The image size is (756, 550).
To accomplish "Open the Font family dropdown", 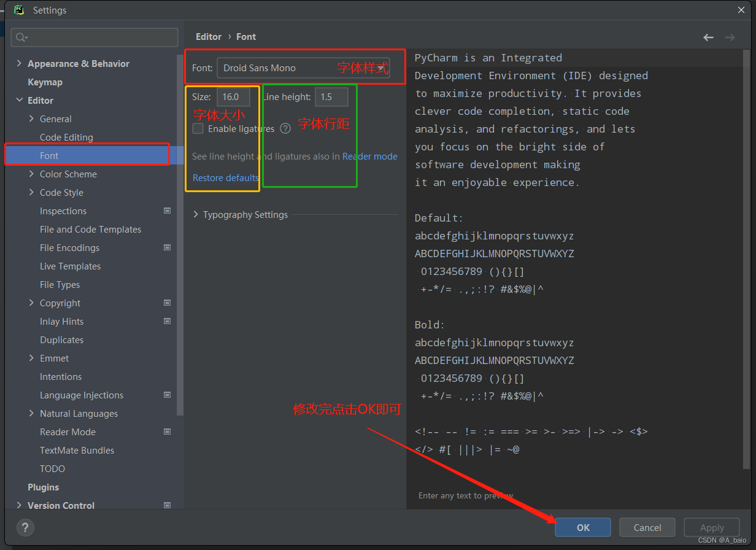I will coord(304,68).
